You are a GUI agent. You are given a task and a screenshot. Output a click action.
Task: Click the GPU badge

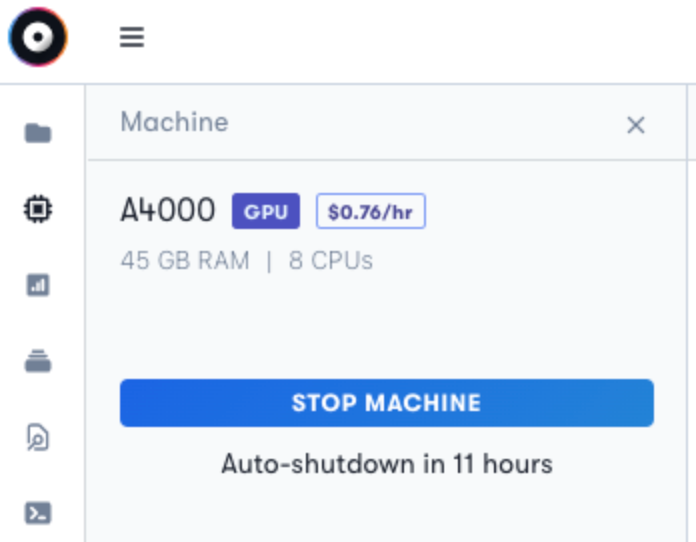(x=266, y=211)
